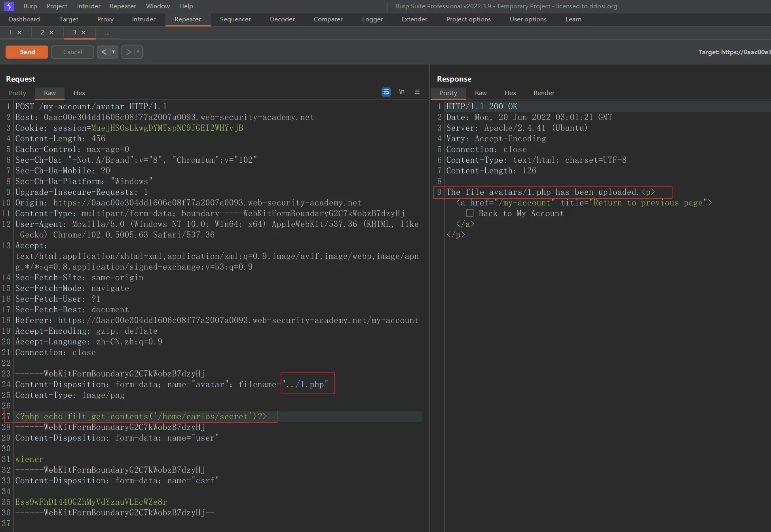This screenshot has width=771, height=532.
Task: Close Repeater tab 2
Action: tap(51, 33)
